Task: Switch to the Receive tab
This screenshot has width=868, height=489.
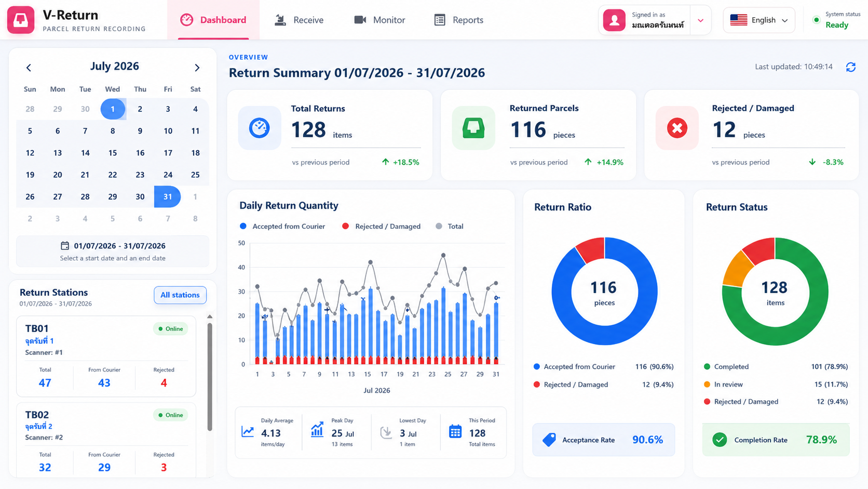Action: pyautogui.click(x=299, y=20)
